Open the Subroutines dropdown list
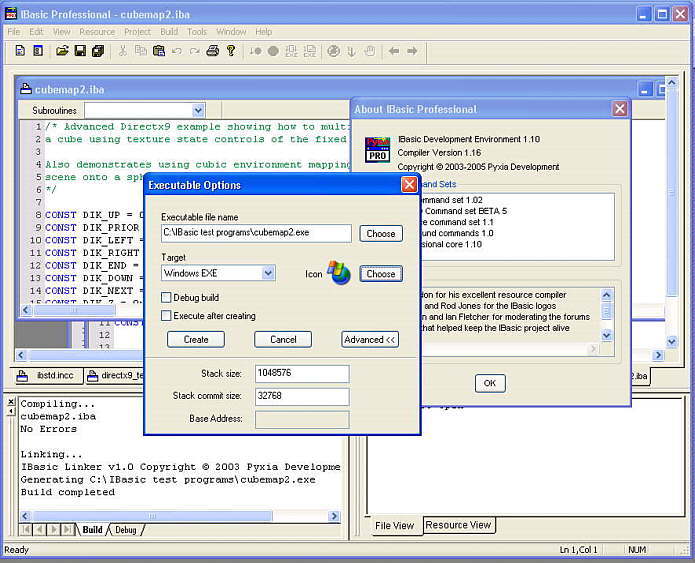This screenshot has width=695, height=563. 198,110
